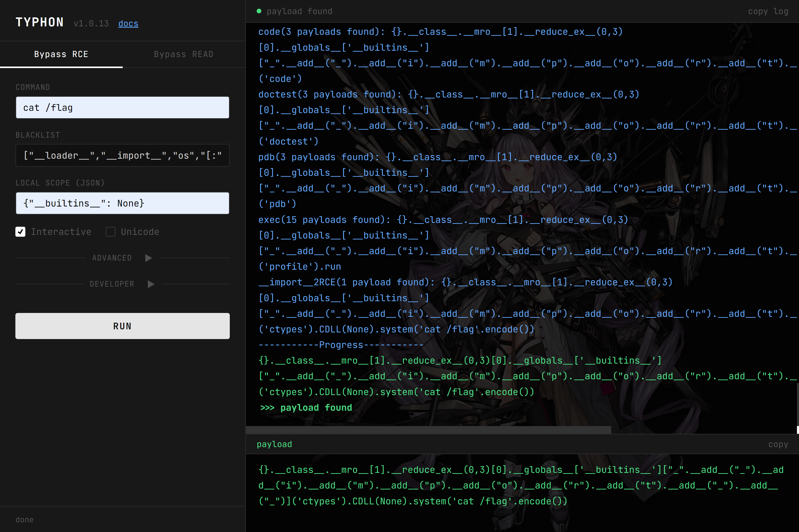Click the ADVANCED section label
The width and height of the screenshot is (799, 532).
coord(112,258)
